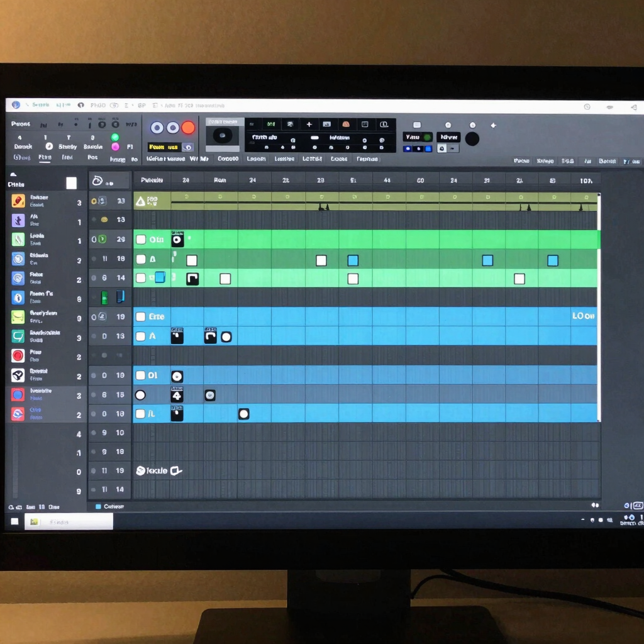Click the four-point star icon in the toolbar
Screen dimensions: 644x644
pyautogui.click(x=494, y=125)
